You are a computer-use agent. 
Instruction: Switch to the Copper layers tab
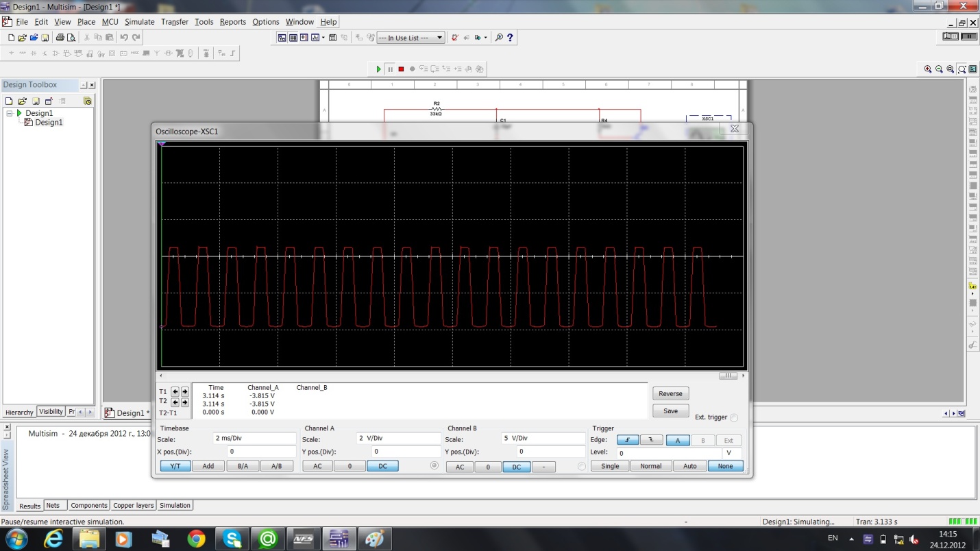(134, 505)
